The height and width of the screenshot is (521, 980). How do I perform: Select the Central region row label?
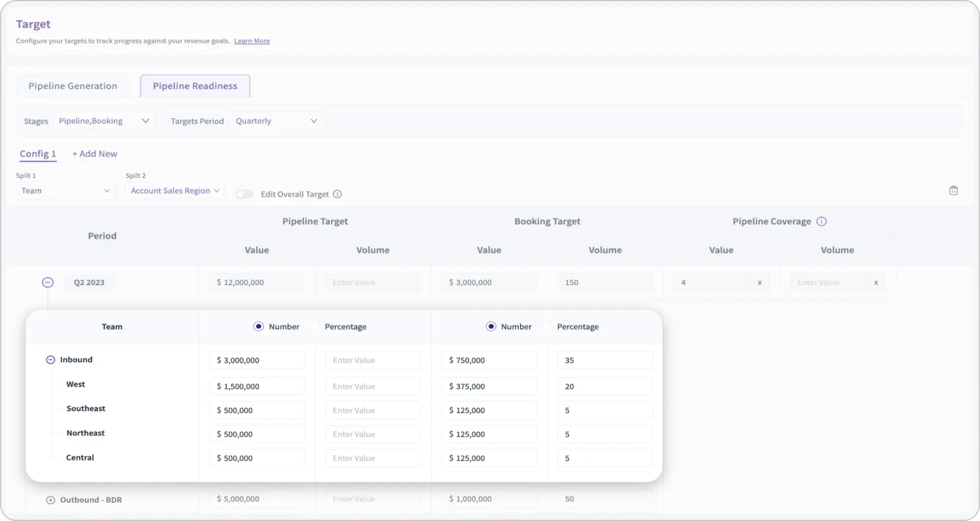tap(80, 457)
